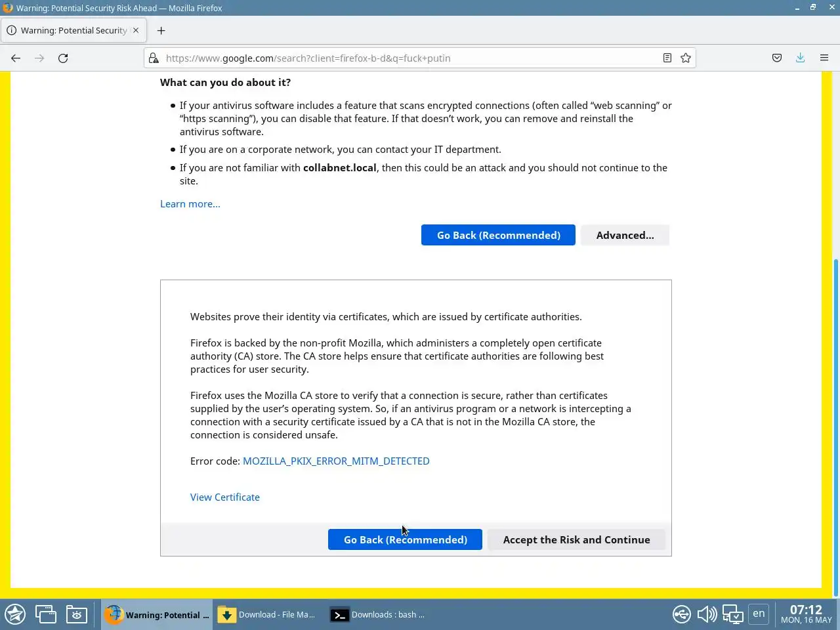The height and width of the screenshot is (630, 840).
Task: Open the 07:12 clock in panel
Action: click(806, 614)
